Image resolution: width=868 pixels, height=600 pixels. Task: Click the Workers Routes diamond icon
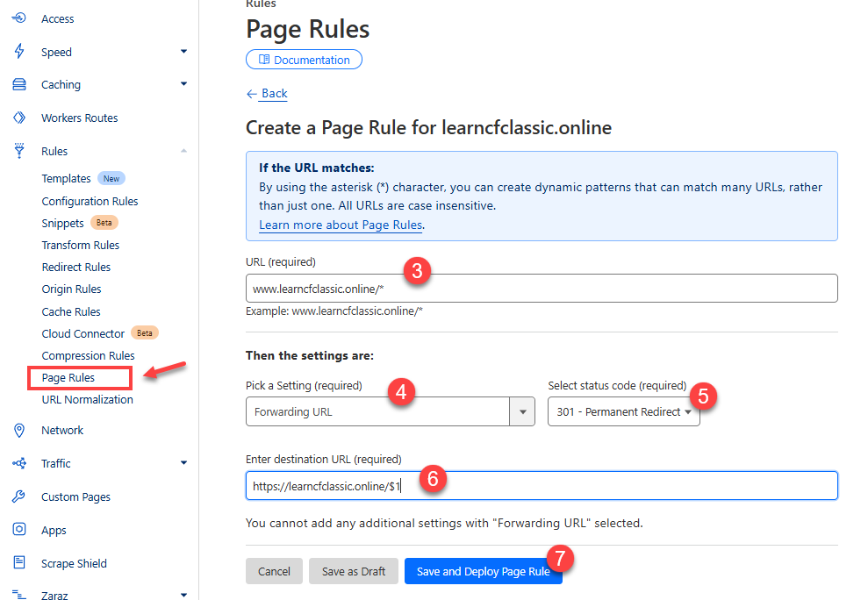(x=19, y=118)
